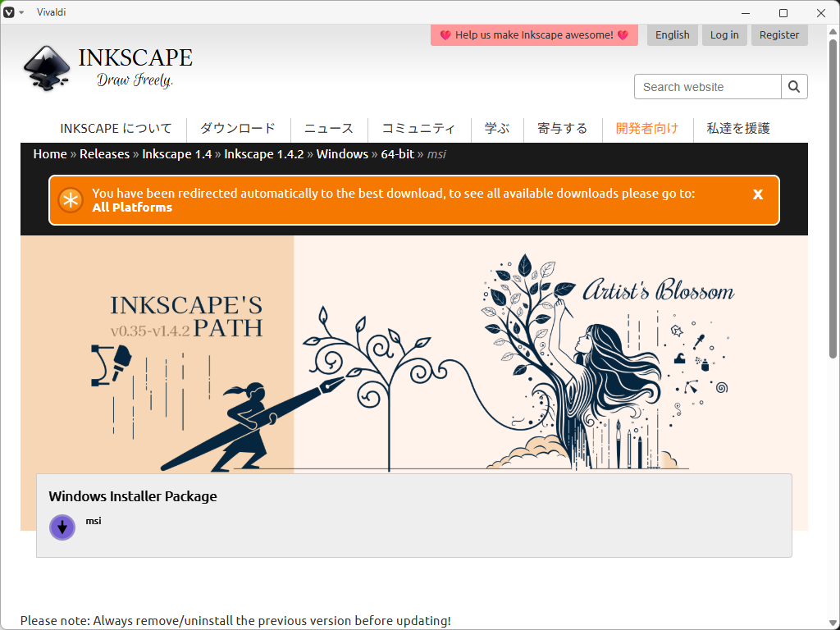Click the Log in button
Screen dimensions: 840x630
[x=724, y=34]
